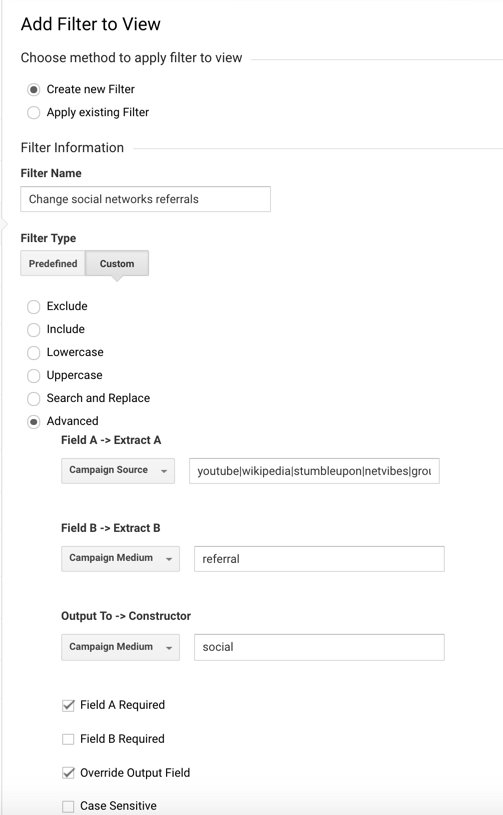Image resolution: width=503 pixels, height=815 pixels.
Task: Enable the Field B Required checkbox
Action: coord(68,739)
